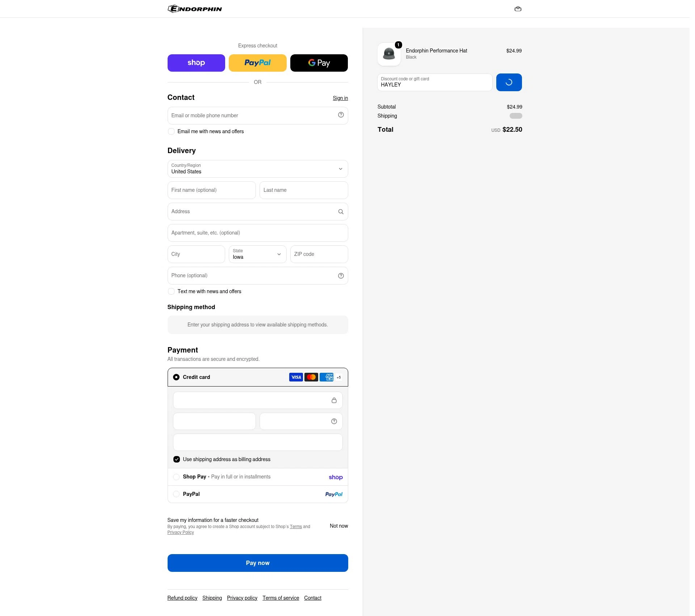Open the Refund policy footer link
Image resolution: width=695 pixels, height=616 pixels.
tap(182, 598)
